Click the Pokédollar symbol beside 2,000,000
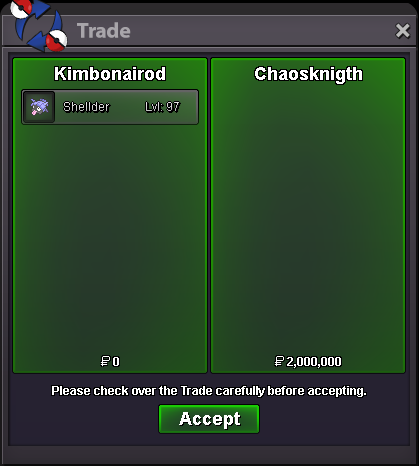The height and width of the screenshot is (466, 419). [x=279, y=361]
